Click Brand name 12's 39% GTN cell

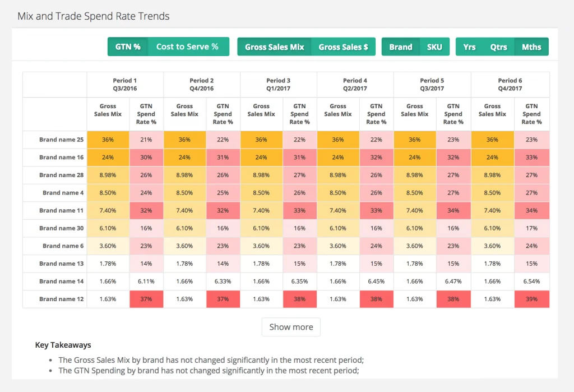coord(531,299)
